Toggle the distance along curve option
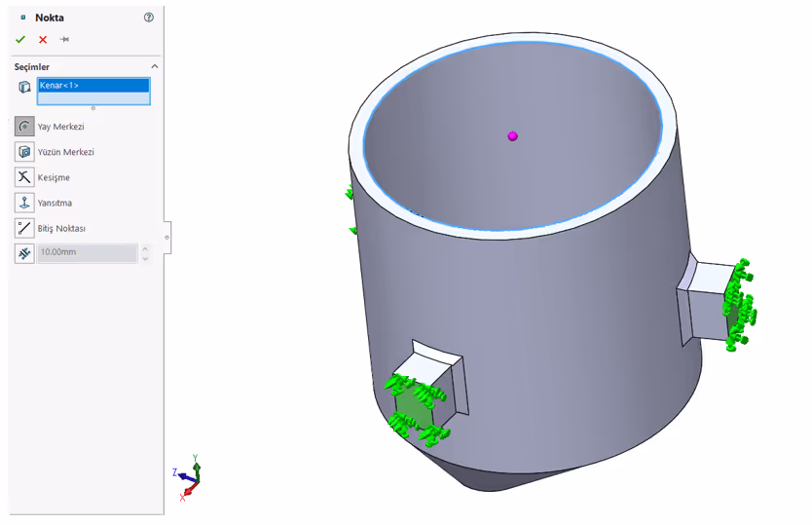812x525 pixels. (24, 253)
